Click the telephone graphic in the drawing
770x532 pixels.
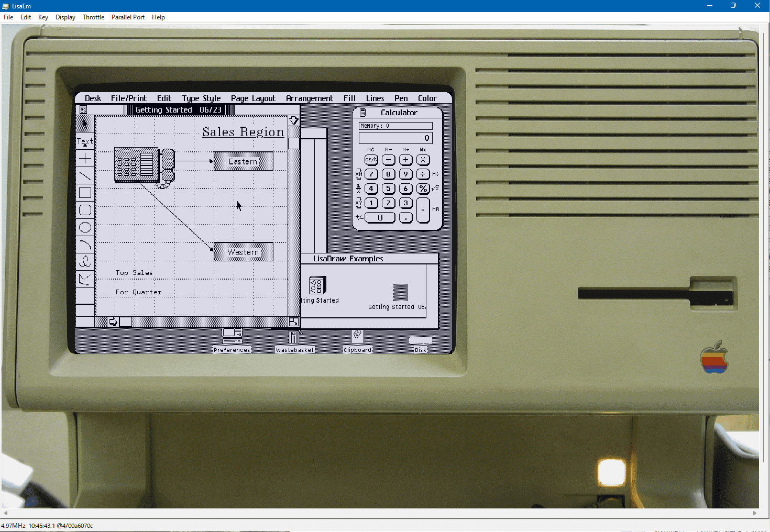(x=145, y=167)
